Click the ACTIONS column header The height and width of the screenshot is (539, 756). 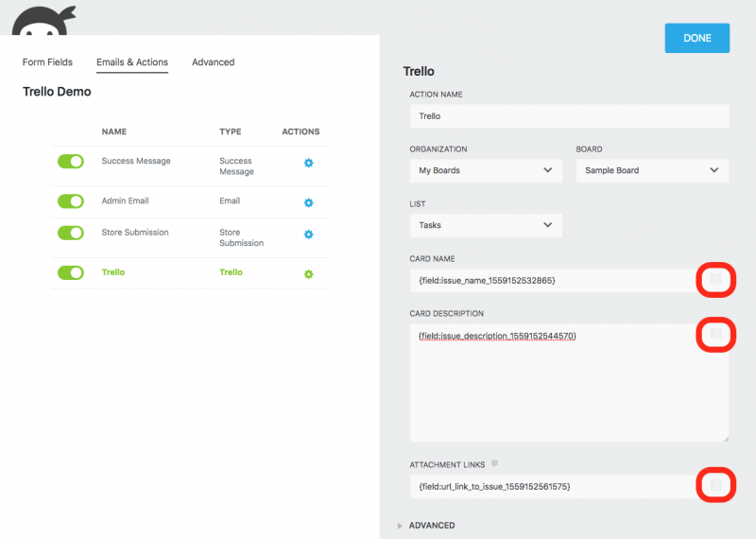coord(301,131)
